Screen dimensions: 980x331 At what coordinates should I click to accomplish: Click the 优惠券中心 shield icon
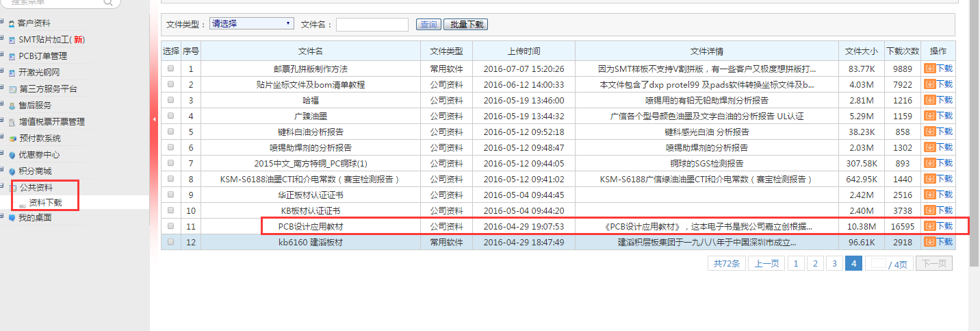tap(12, 155)
